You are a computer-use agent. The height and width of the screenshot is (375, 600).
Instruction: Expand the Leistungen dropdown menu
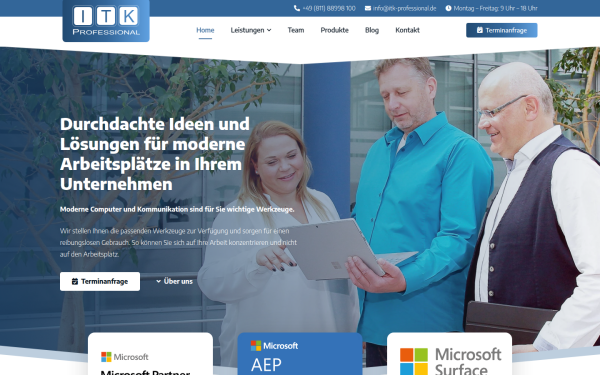tap(251, 30)
